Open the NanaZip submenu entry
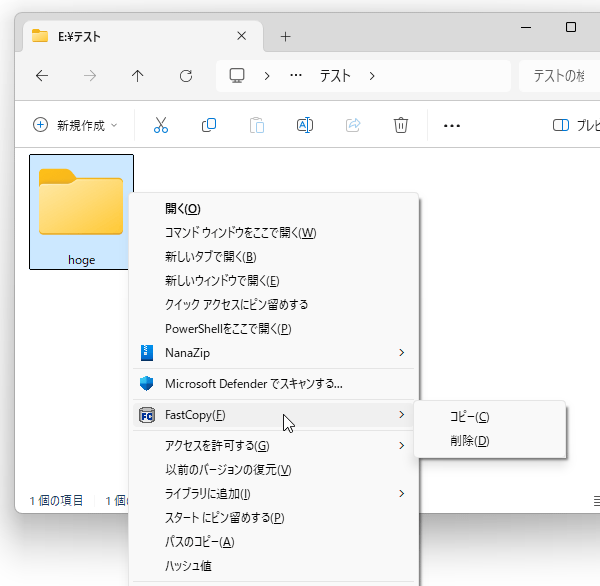600x586 pixels. pyautogui.click(x=274, y=353)
